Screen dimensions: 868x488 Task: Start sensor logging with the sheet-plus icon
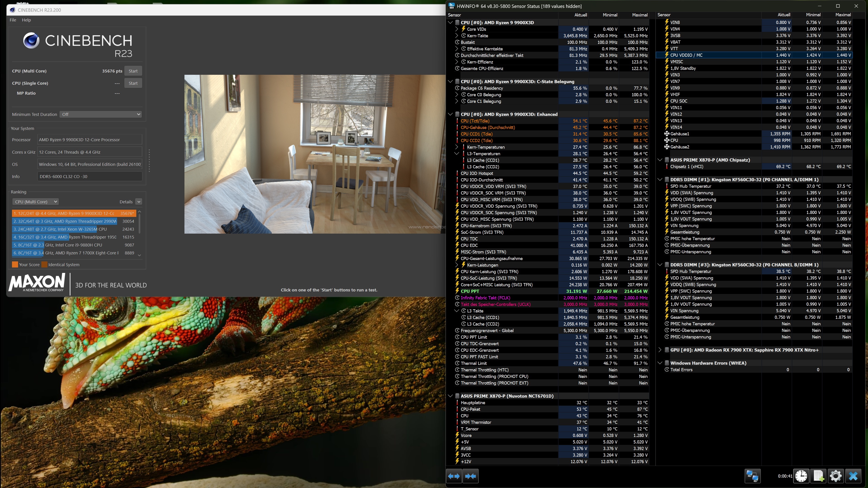[x=818, y=476]
